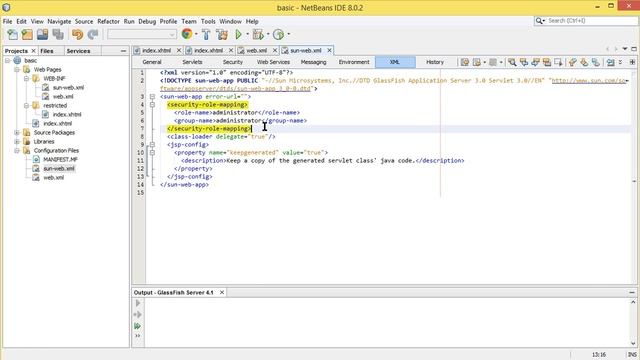The image size is (640, 360).
Task: Collapse the property element code fold
Action: 152,153
